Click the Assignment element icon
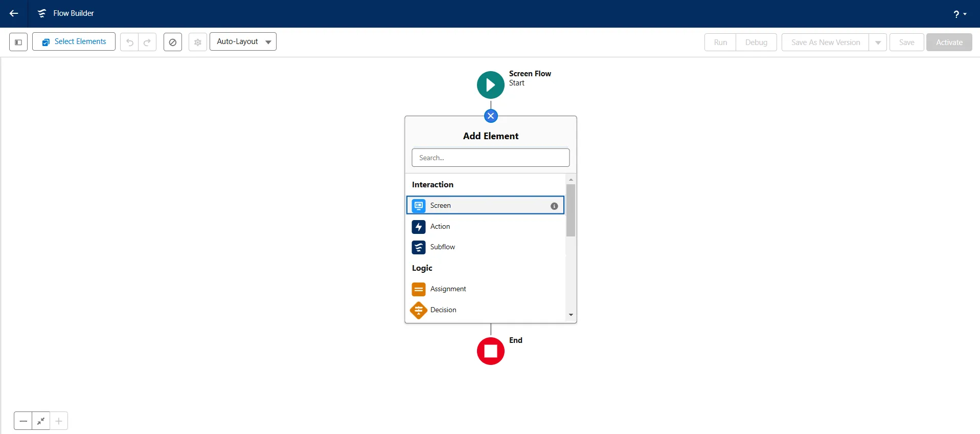Screen dimensions: 980x434 (419, 289)
